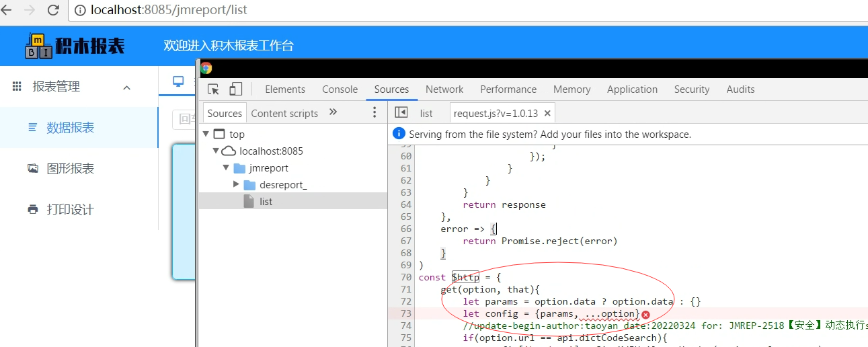Click the 图形报表 picture icon
This screenshot has width=868, height=347.
pyautogui.click(x=32, y=168)
